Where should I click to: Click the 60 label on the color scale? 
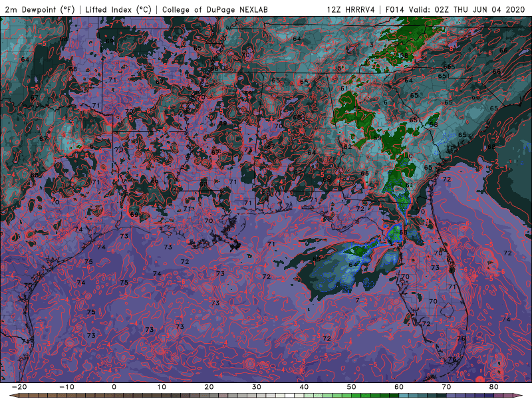point(399,387)
